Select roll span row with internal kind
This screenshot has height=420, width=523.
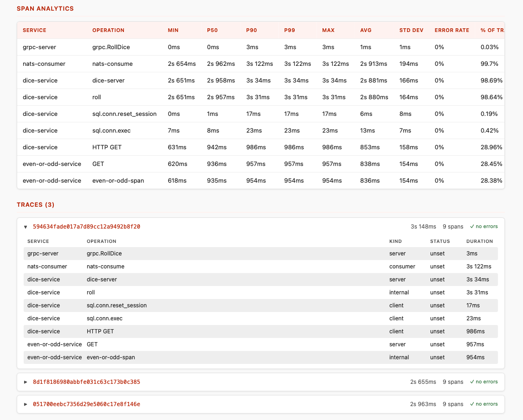260,293
